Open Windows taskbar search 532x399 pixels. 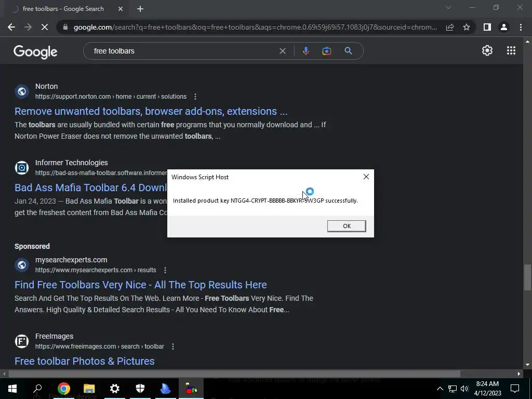(x=37, y=389)
